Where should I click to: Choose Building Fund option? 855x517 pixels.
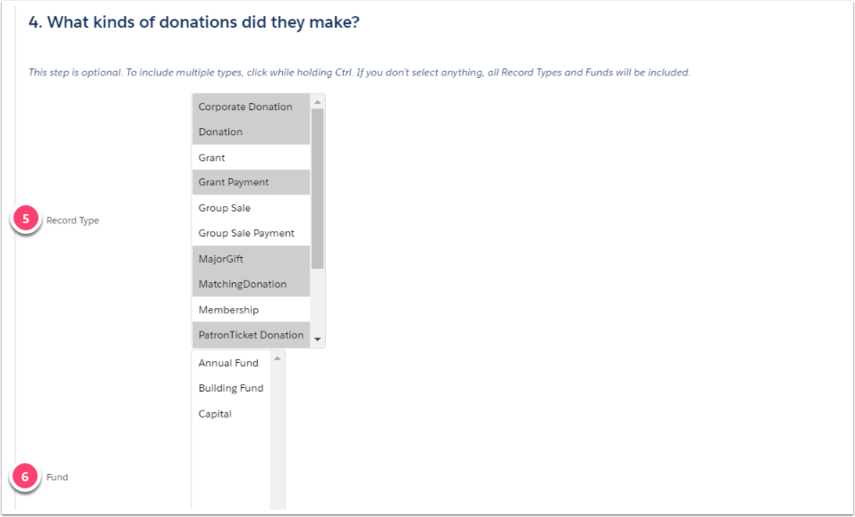231,388
